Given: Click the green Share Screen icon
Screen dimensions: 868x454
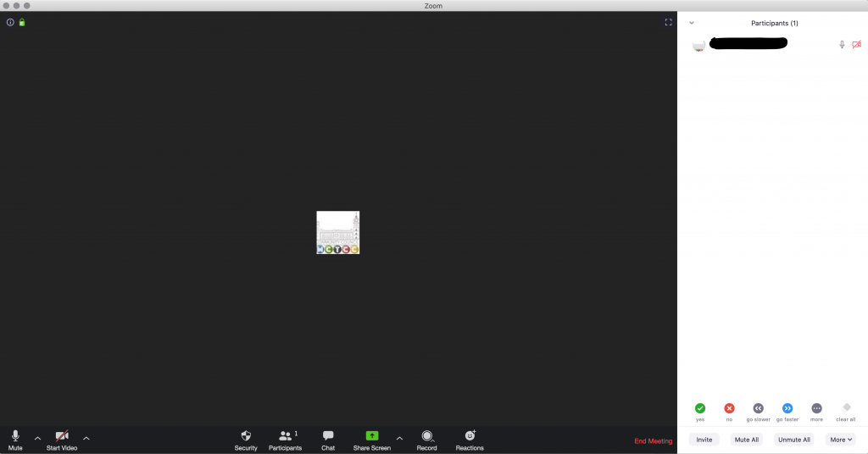Looking at the screenshot, I should tap(371, 436).
